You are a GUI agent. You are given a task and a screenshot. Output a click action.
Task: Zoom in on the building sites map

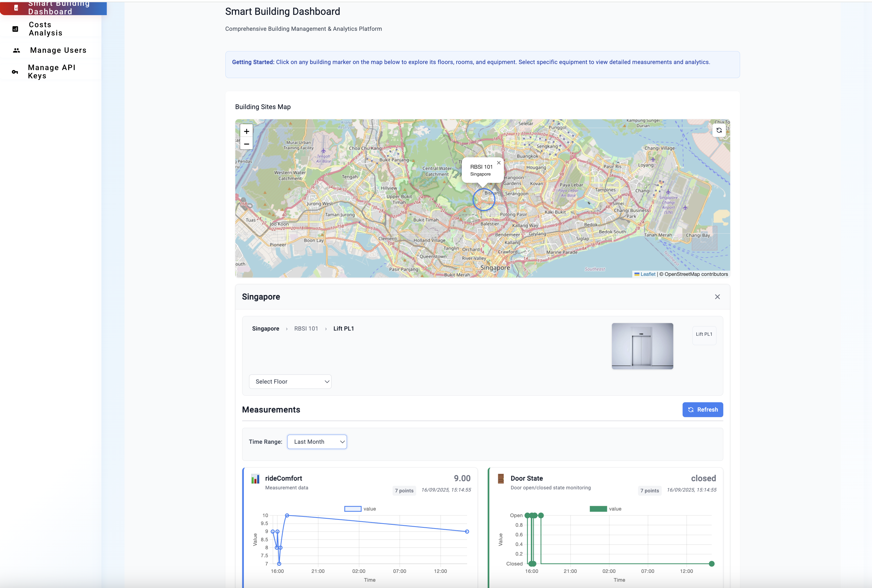[x=246, y=131]
